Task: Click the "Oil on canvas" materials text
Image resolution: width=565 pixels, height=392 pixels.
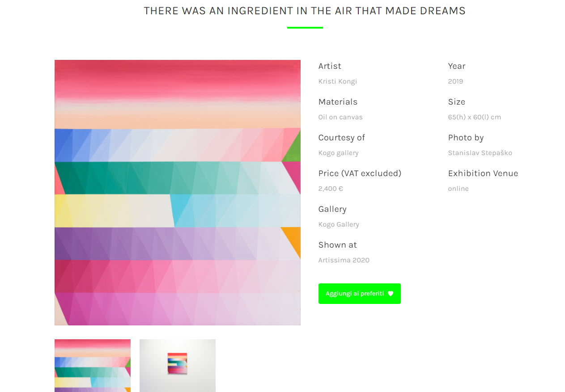Action: coord(340,117)
